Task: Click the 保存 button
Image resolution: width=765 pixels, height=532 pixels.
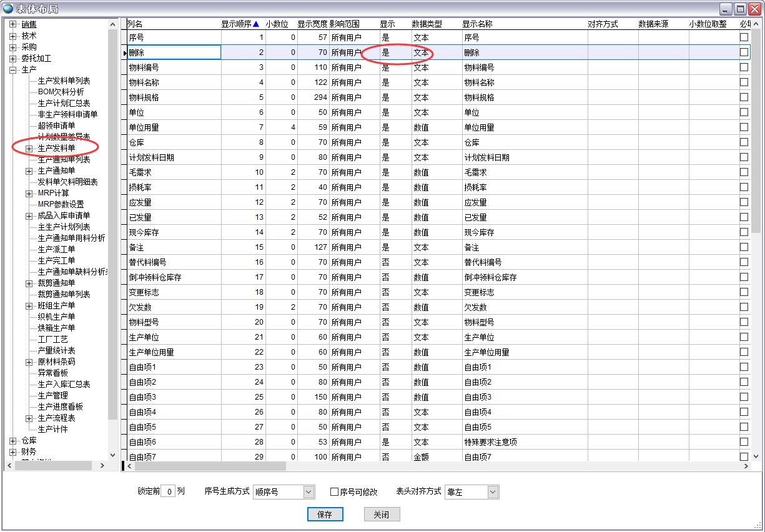Action: (325, 515)
